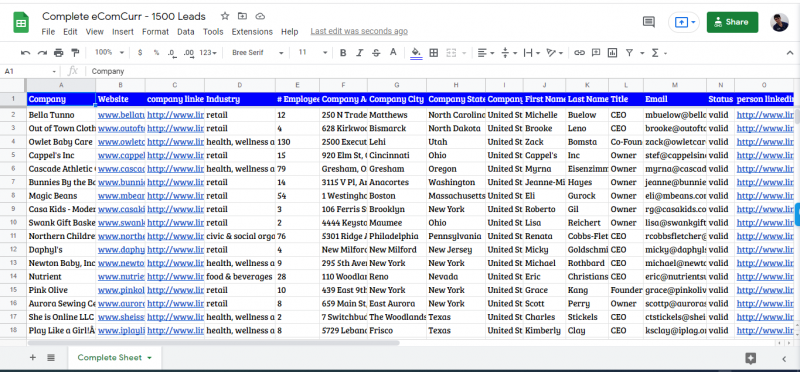Open the File menu
800x372 pixels.
point(48,32)
